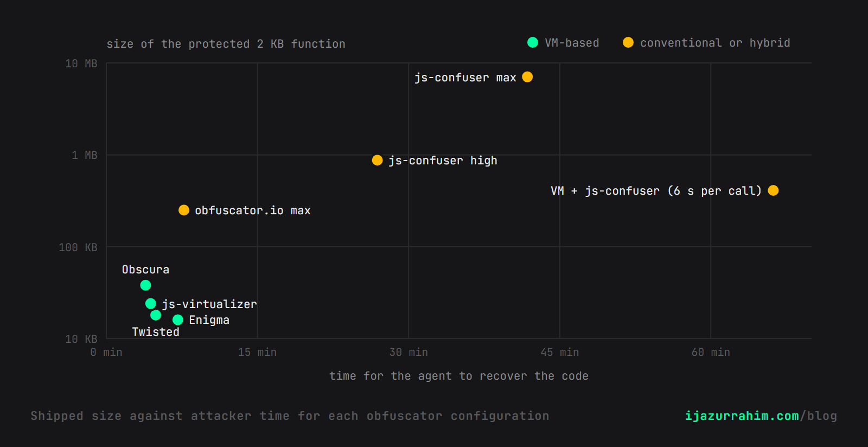
Task: Click the '10 MB' y-axis tick label
Action: (81, 63)
